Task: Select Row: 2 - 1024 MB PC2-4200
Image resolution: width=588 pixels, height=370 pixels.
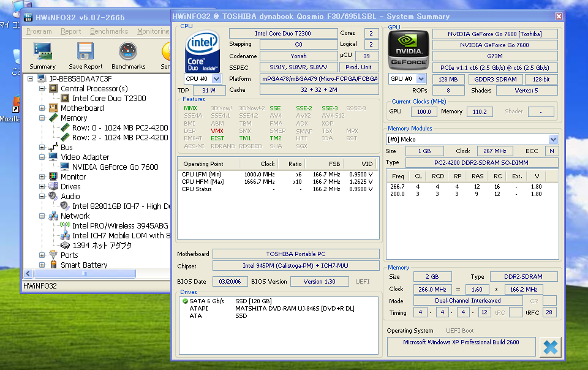Action: pyautogui.click(x=120, y=137)
